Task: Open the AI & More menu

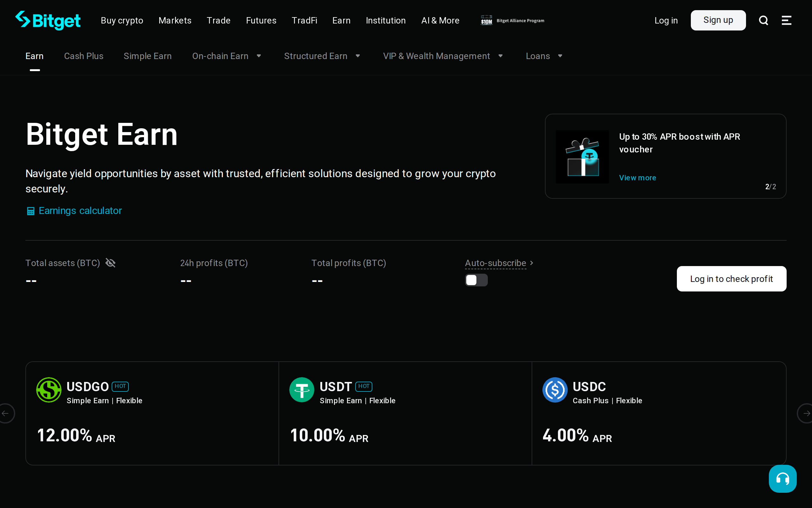Action: pyautogui.click(x=440, y=21)
